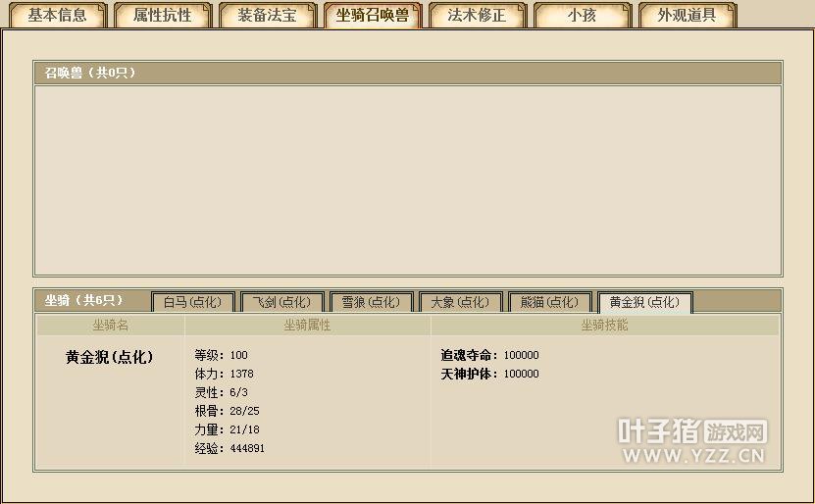Select the 装备法宝 tab

(267, 16)
